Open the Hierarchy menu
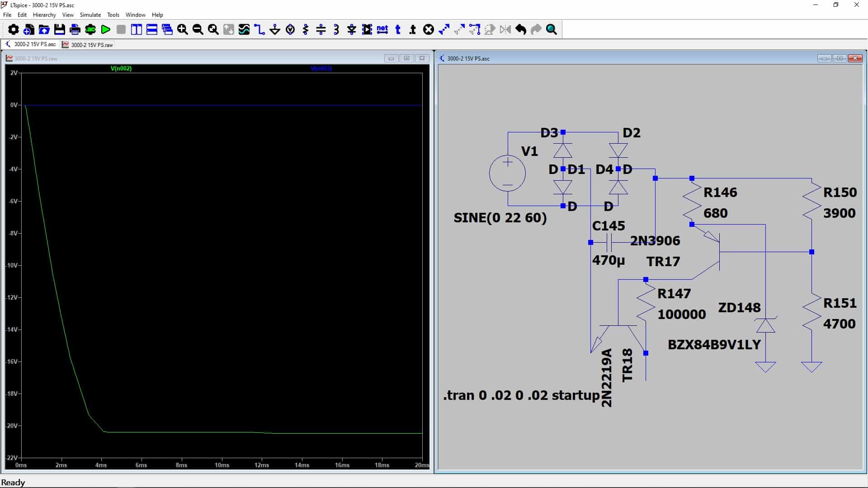 point(44,15)
